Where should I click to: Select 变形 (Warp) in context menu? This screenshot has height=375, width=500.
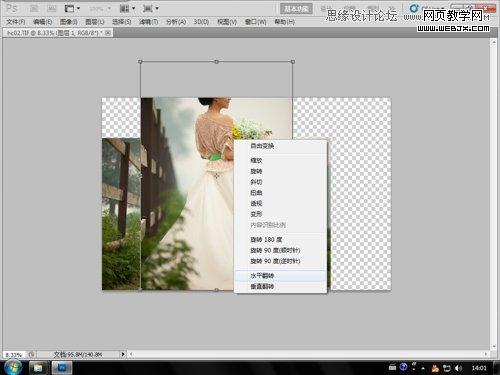(x=280, y=214)
